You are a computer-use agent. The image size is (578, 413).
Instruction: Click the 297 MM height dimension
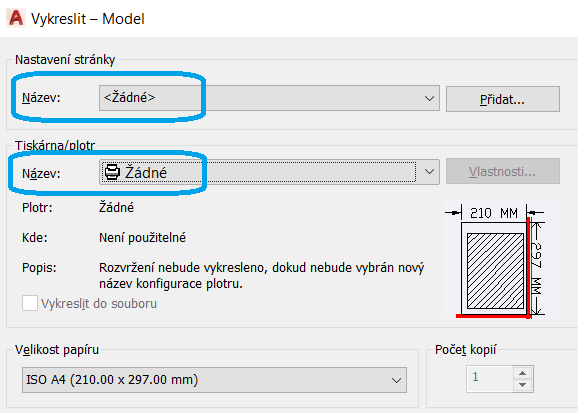coord(536,268)
